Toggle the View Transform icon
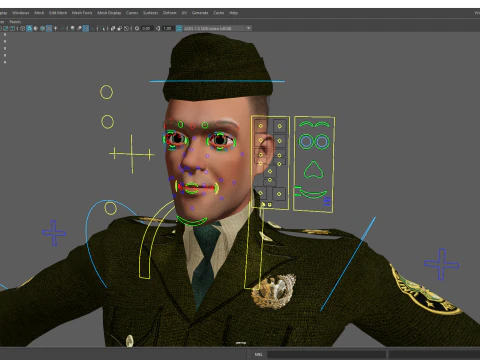The height and width of the screenshot is (360, 480). 179,28
